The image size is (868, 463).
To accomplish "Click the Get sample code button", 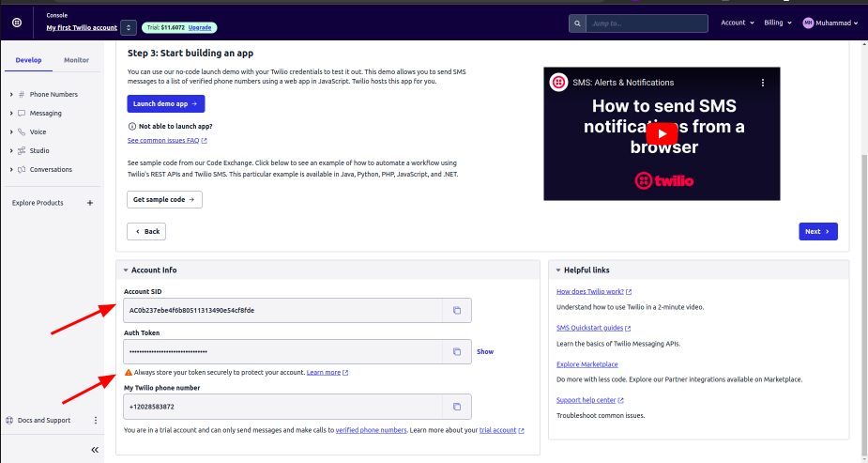I will [x=164, y=199].
